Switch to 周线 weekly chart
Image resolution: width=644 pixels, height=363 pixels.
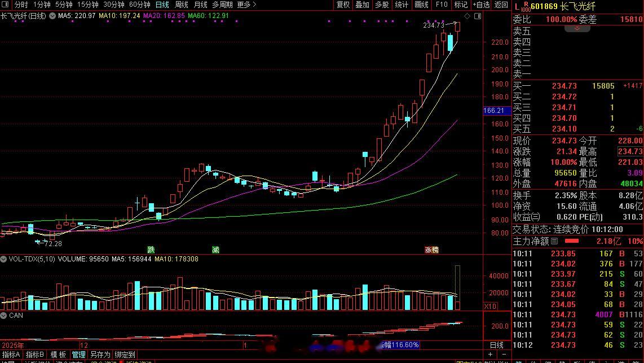[x=182, y=5]
